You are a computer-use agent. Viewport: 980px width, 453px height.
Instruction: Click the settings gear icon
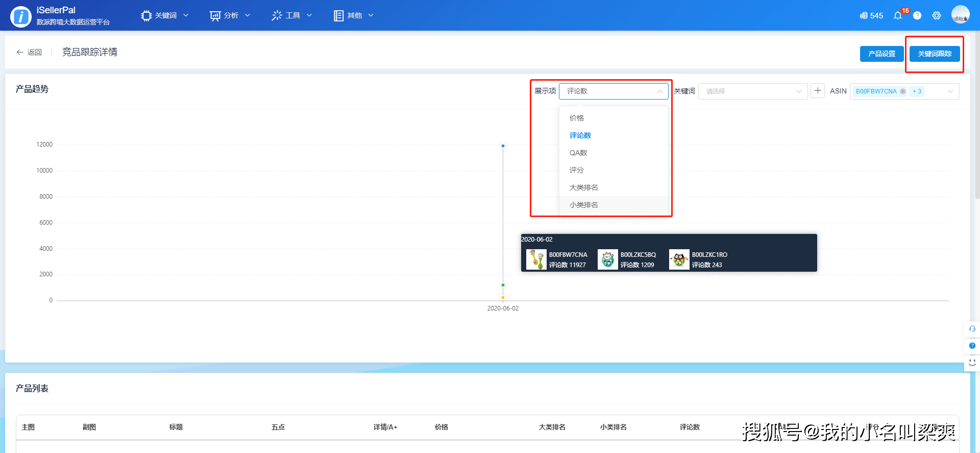936,16
